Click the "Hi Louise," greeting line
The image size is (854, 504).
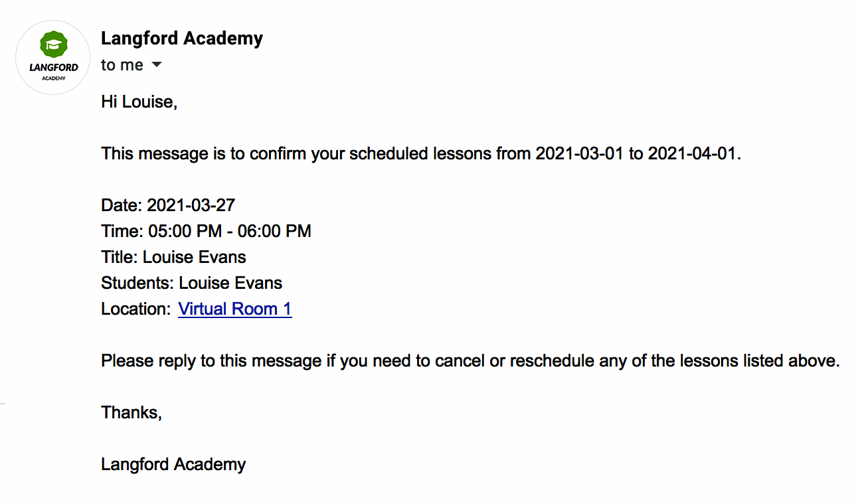click(139, 102)
